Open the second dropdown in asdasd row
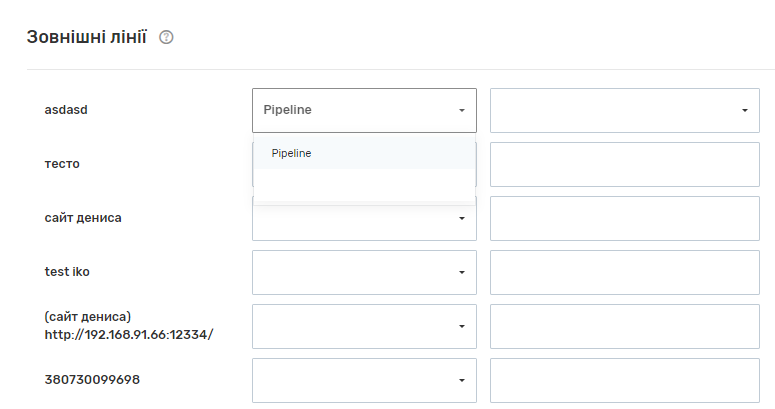The height and width of the screenshot is (409, 775). (624, 110)
